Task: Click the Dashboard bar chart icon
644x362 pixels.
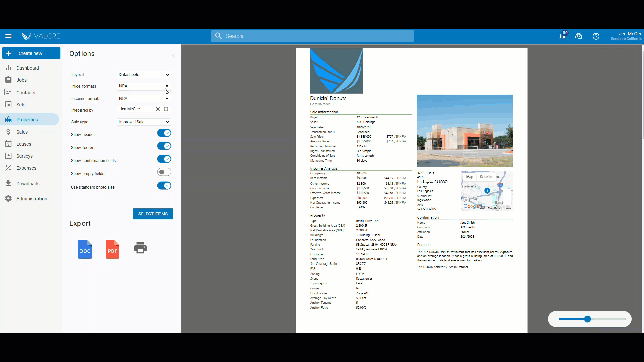Action: (8, 68)
